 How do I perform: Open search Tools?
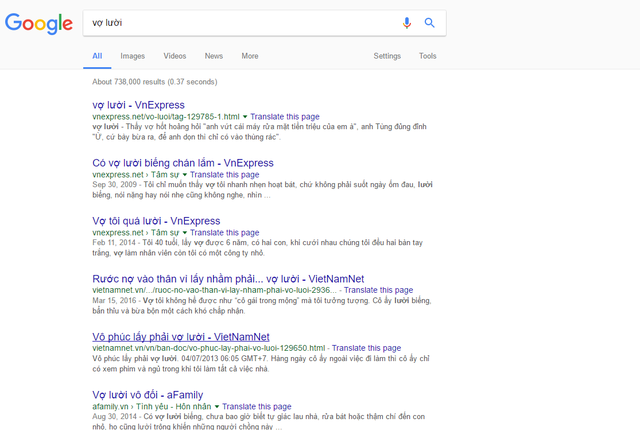tap(427, 56)
